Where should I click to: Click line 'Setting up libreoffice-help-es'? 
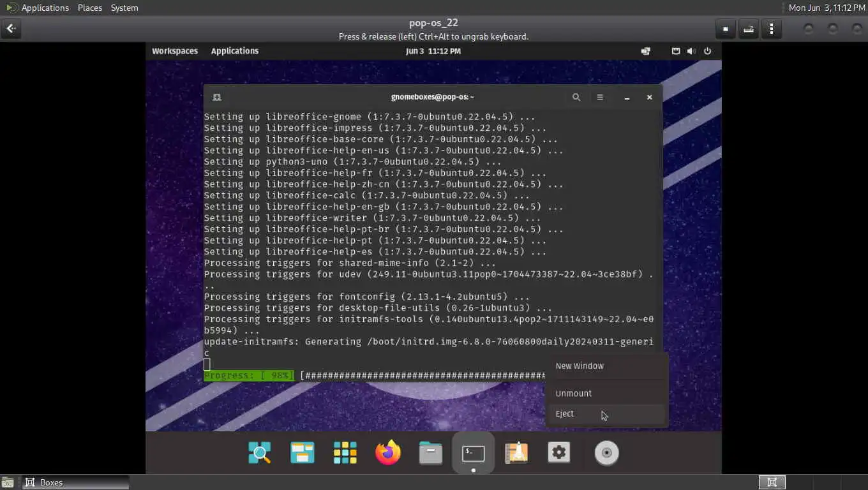[x=375, y=252]
